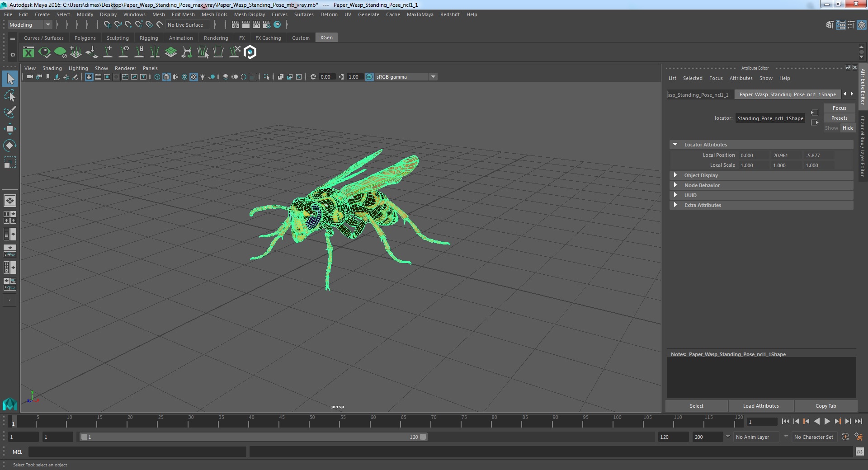Click Select button at bottom

696,406
